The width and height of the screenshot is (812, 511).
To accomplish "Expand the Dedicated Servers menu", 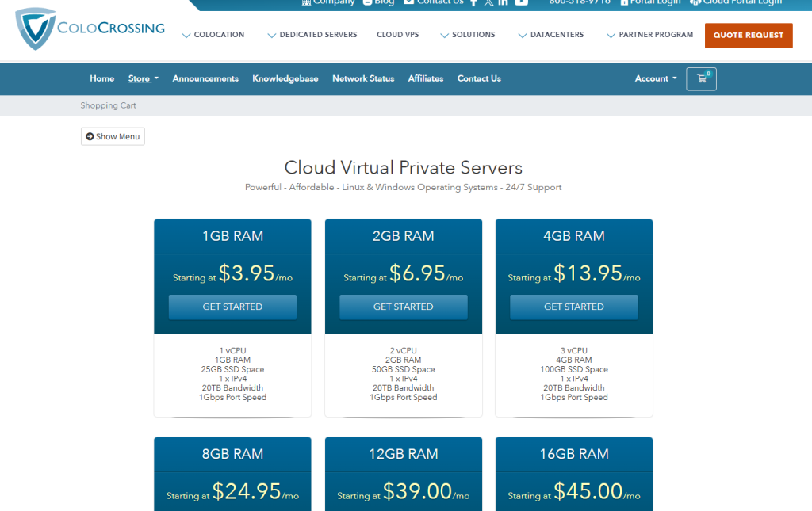I will (312, 35).
